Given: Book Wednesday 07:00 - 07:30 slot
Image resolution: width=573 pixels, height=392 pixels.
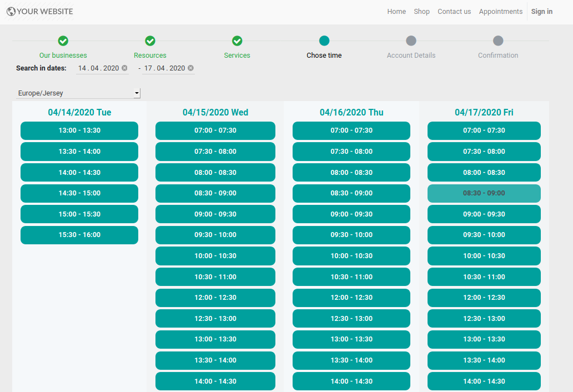Looking at the screenshot, I should click(215, 131).
